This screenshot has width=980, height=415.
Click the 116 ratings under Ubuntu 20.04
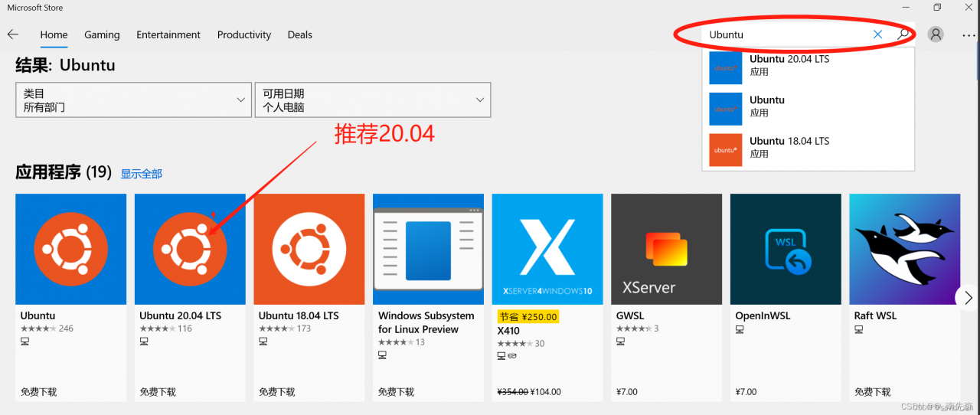click(x=185, y=328)
